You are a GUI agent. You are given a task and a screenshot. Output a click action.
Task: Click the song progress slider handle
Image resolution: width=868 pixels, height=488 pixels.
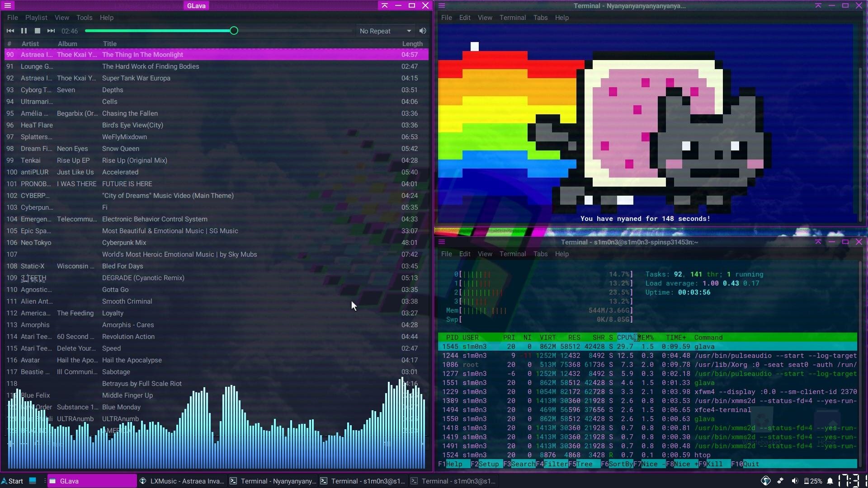(234, 31)
